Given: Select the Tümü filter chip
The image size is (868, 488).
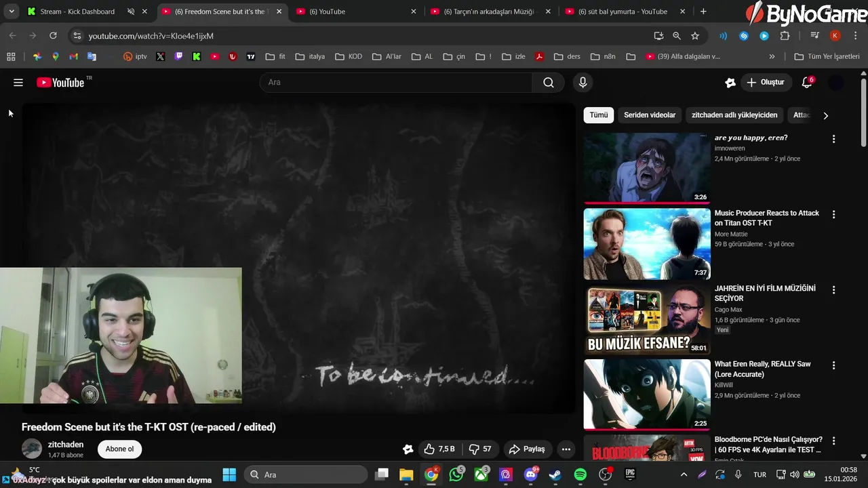Looking at the screenshot, I should pos(599,115).
